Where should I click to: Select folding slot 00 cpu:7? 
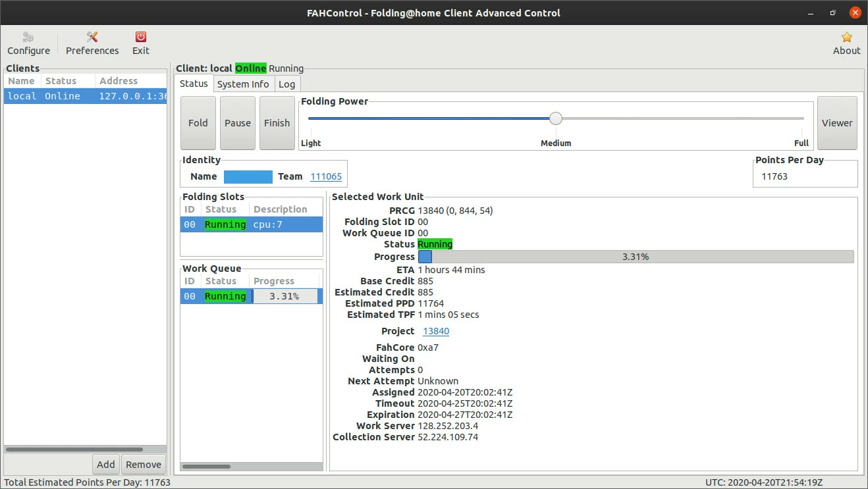coord(252,224)
